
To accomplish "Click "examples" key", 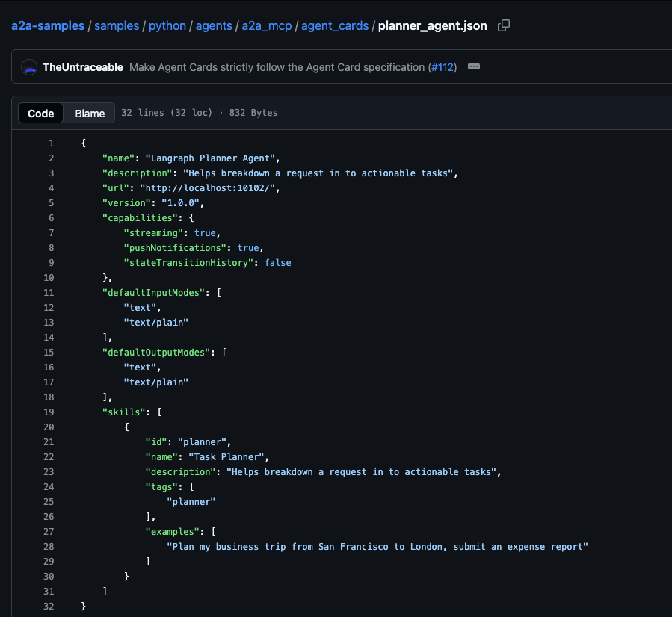I will (172, 531).
